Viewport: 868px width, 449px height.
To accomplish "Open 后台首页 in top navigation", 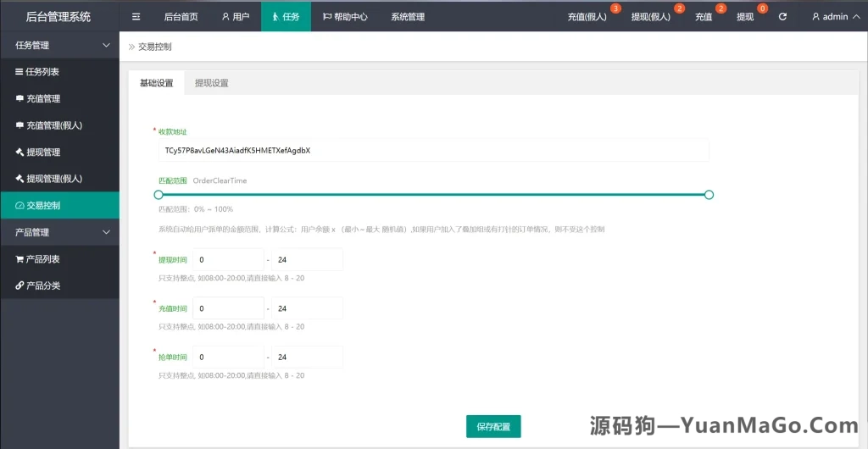I will [181, 17].
